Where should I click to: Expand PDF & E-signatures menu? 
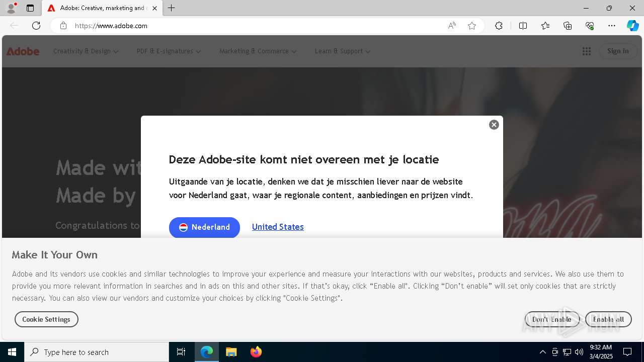click(169, 51)
